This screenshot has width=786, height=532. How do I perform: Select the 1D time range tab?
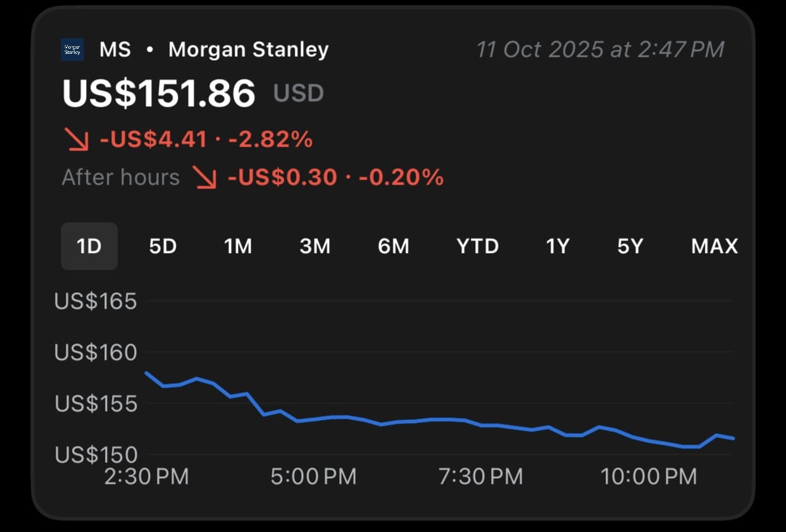[x=89, y=246]
